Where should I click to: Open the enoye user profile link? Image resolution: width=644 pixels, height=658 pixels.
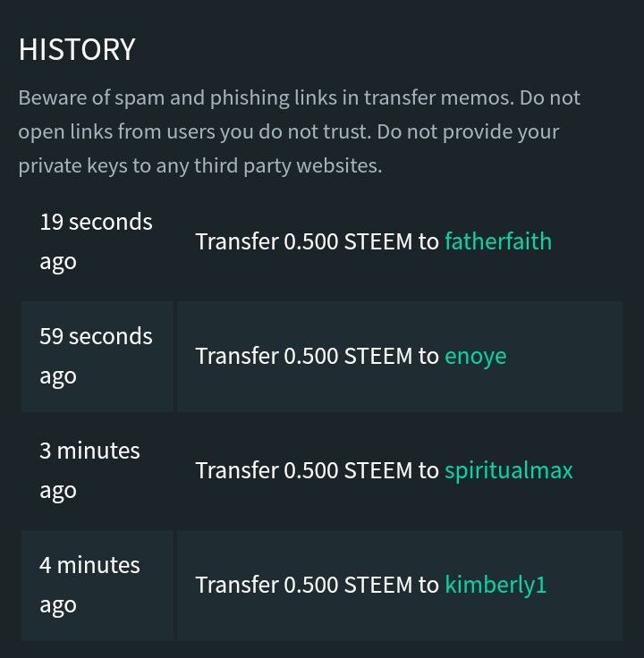point(475,356)
